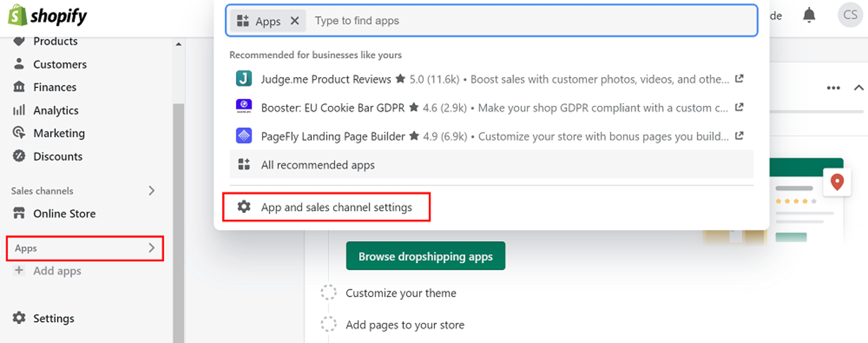Click gear icon of app settings
Viewport: 868px width, 343px height.
click(x=244, y=206)
